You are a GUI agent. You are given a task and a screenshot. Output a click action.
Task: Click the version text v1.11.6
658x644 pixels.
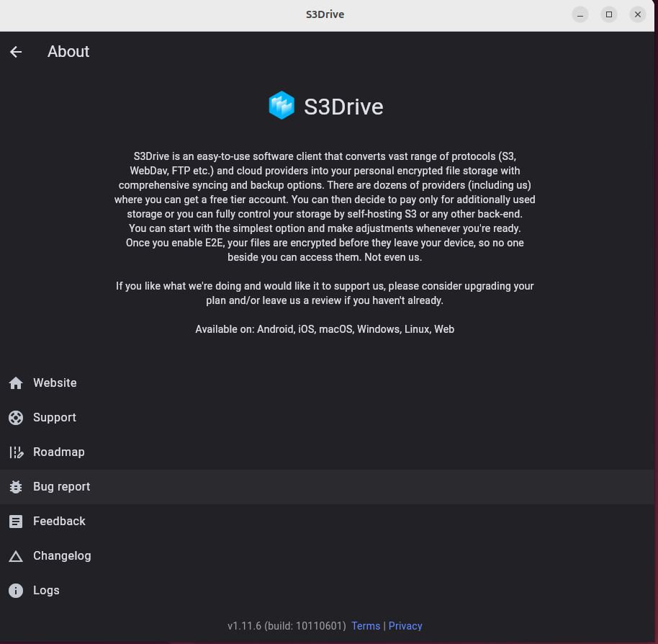287,626
